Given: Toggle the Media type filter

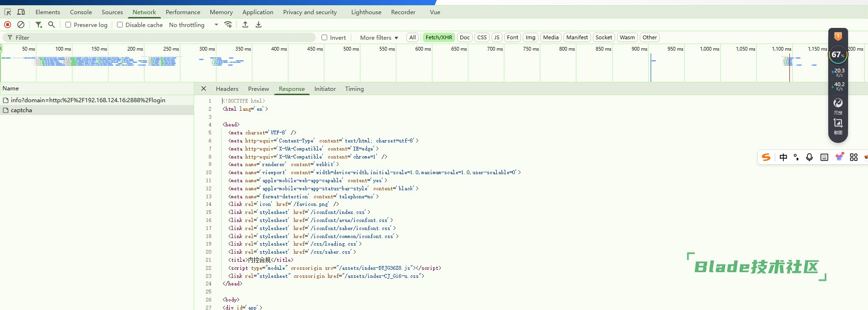Looking at the screenshot, I should pyautogui.click(x=551, y=37).
